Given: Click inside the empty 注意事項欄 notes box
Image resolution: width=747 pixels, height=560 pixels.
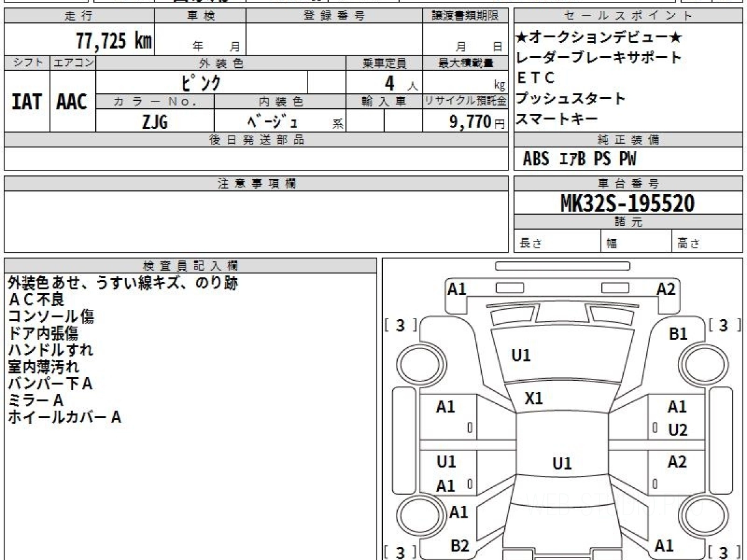Looking at the screenshot, I should click(x=256, y=222).
